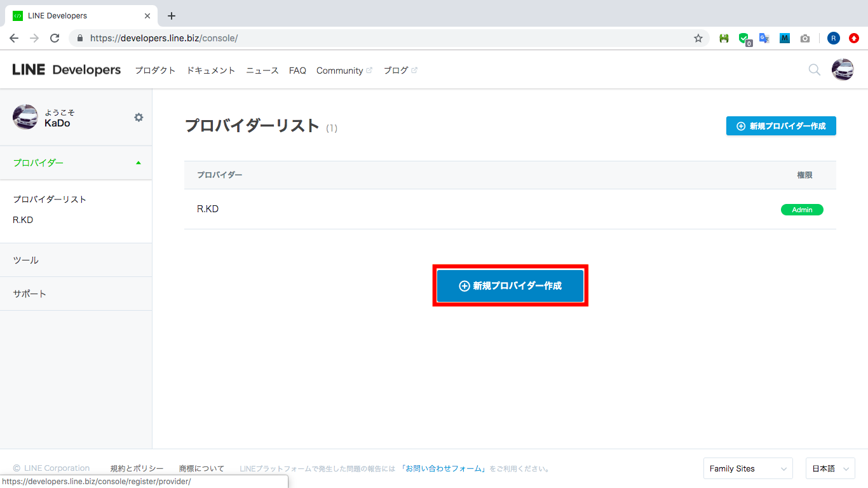Click the LINE Corporation copyright text
Screen dimensions: 868x488
(x=51, y=468)
